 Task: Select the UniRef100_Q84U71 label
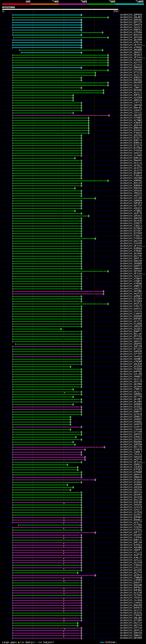131,53
